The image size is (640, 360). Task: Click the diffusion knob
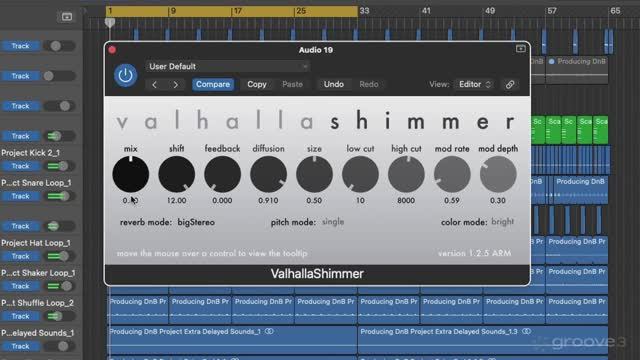tap(268, 174)
